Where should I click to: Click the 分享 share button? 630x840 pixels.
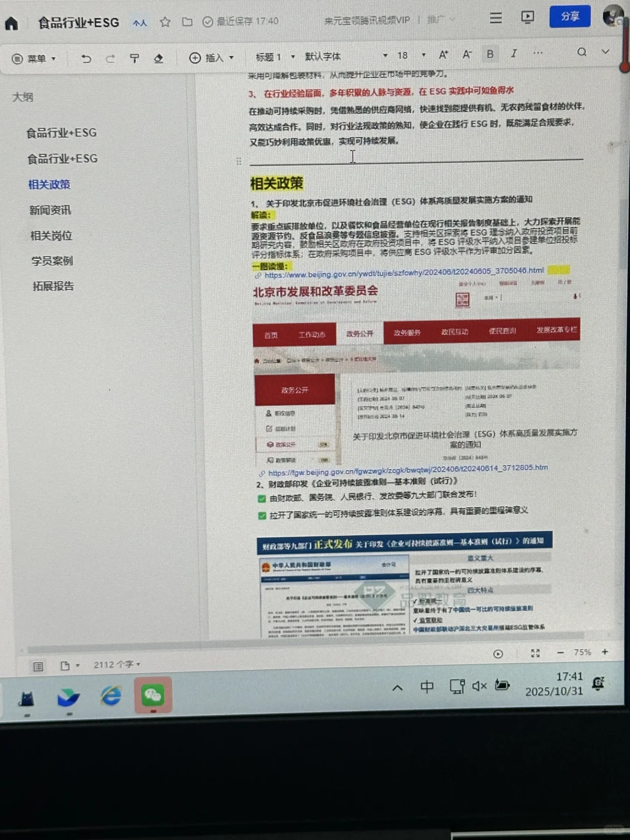click(570, 16)
